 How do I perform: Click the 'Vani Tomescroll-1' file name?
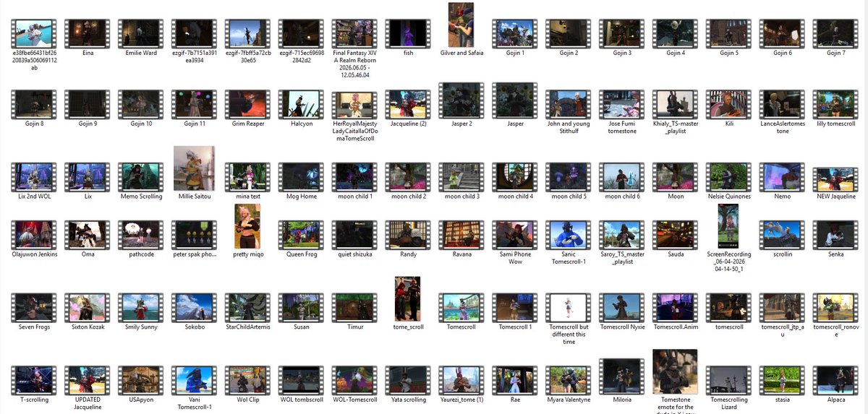coord(193,403)
